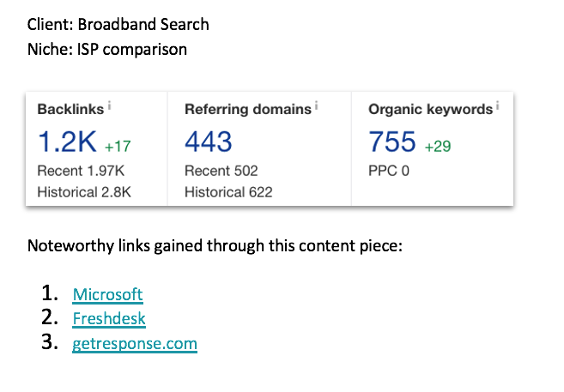Click the +17 backlinks change value
Image resolution: width=564 pixels, height=392 pixels.
[118, 146]
